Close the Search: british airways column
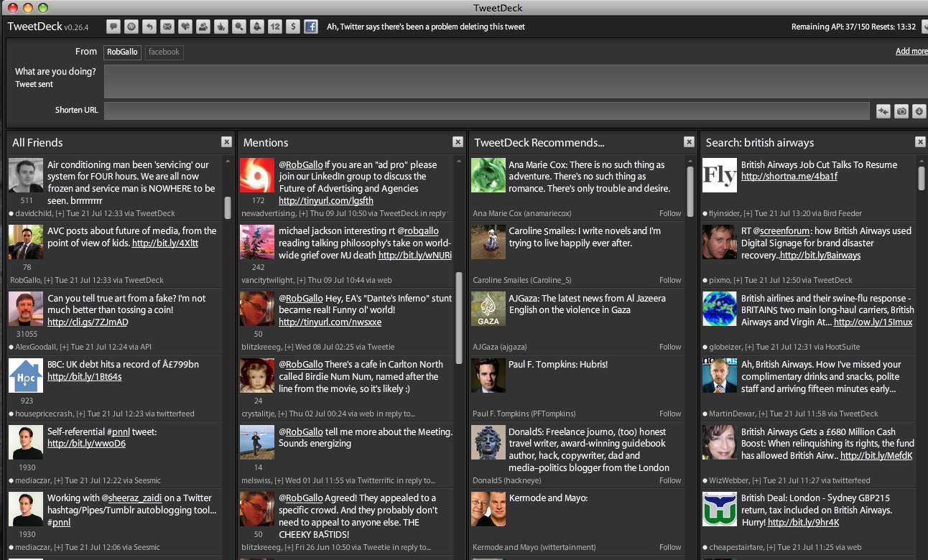Screen dimensions: 928x560 click(920, 142)
